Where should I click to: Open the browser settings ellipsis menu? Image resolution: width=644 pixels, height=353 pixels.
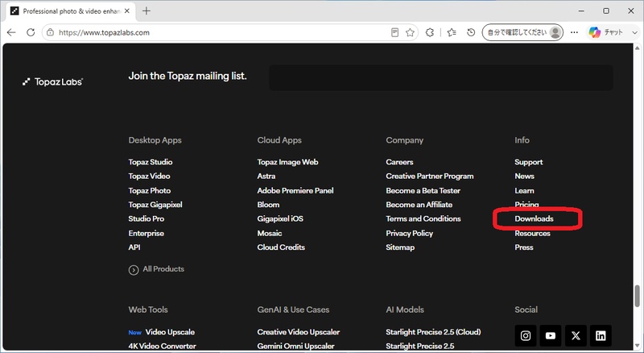coord(574,32)
